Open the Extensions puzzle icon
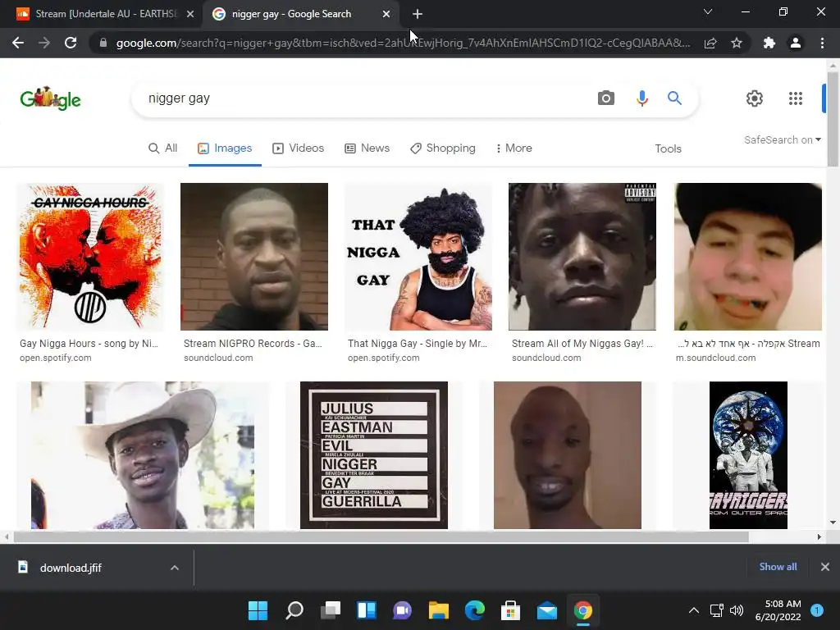This screenshot has width=840, height=630. 769,43
